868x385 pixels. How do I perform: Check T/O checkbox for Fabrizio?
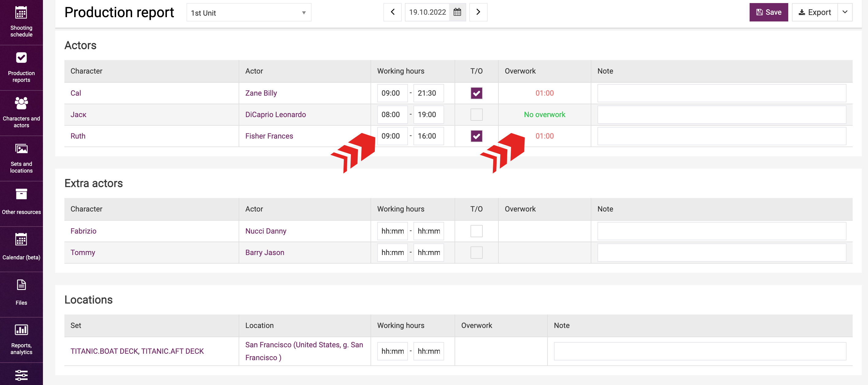476,231
